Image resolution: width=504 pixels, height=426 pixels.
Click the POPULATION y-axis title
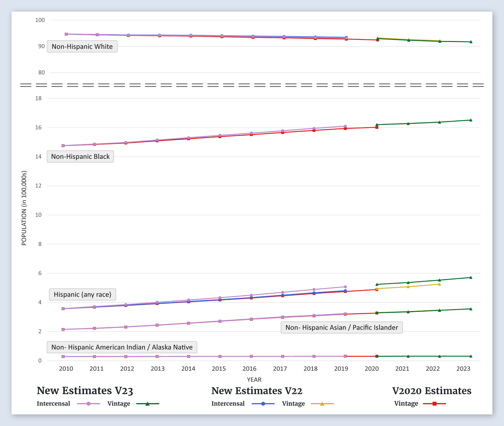point(24,208)
